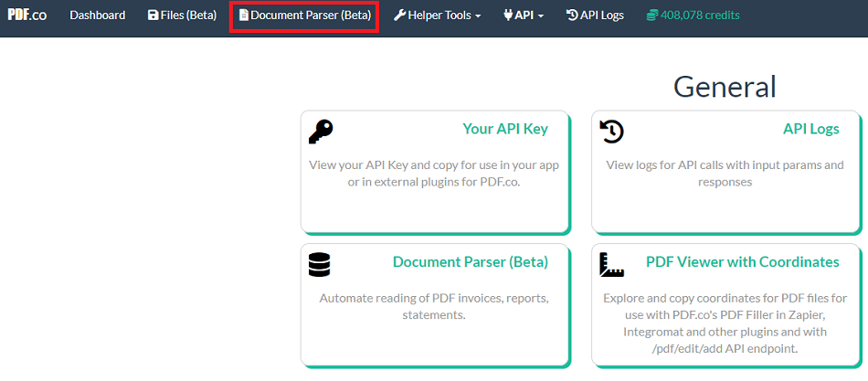
Task: Click 'Automate reading of PDF invoices' description
Action: [x=434, y=307]
